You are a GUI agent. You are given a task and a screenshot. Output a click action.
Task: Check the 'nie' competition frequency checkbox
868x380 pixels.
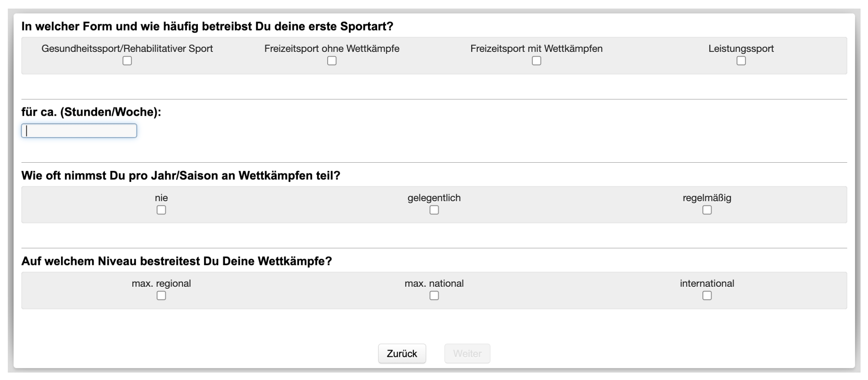coord(161,210)
